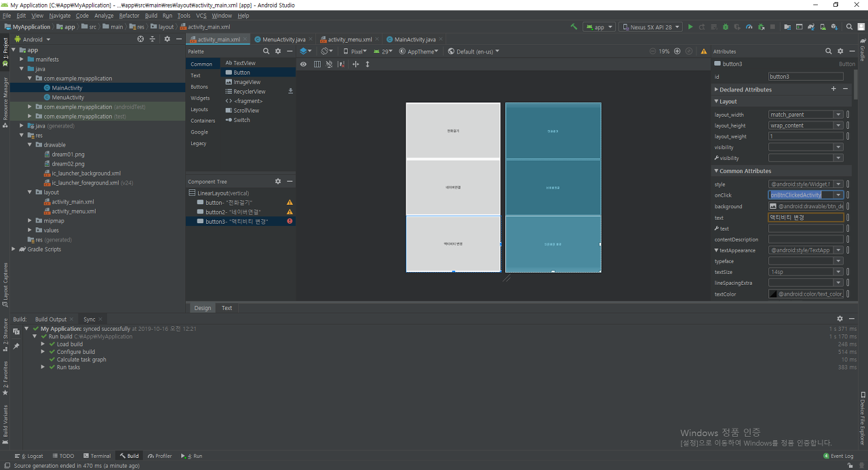Zoom out the design surface minus icon
868x470 pixels.
click(653, 51)
